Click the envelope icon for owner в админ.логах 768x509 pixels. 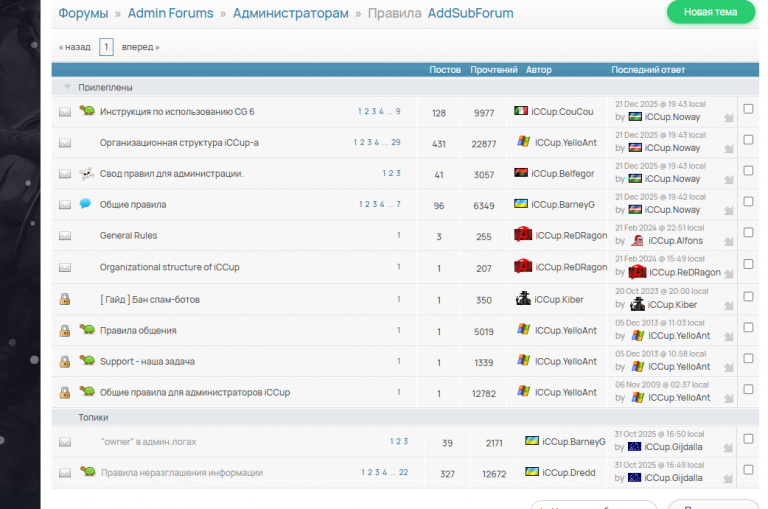(65, 442)
